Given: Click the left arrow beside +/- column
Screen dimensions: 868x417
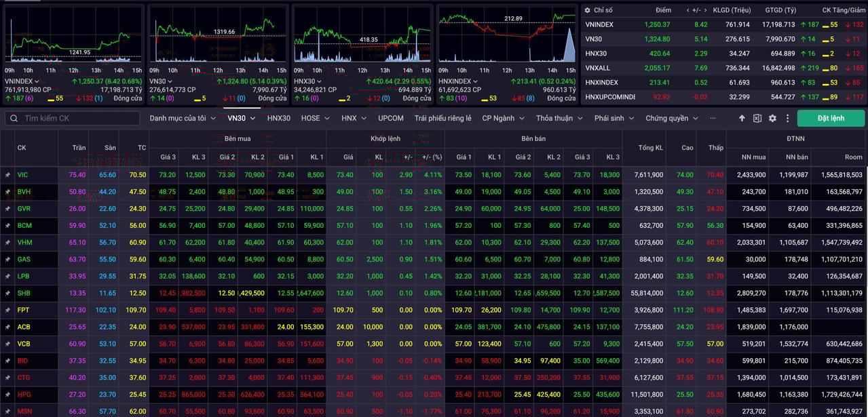Looking at the screenshot, I should point(689,10).
